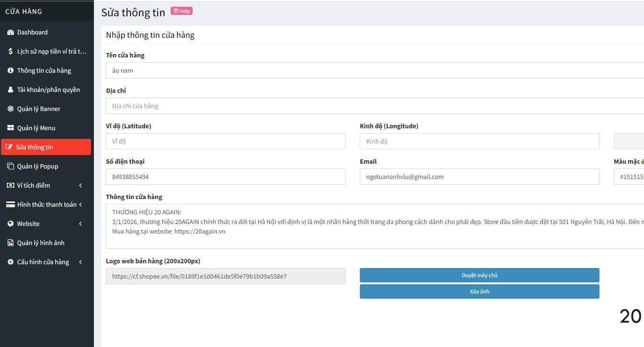Click the image icon for Quản lý hình ảnh
Screen dimensions: 644x347
coord(11,243)
